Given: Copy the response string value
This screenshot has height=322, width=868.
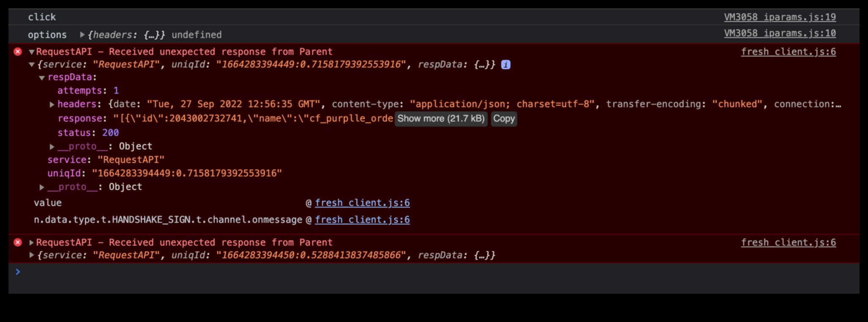Looking at the screenshot, I should pos(504,119).
